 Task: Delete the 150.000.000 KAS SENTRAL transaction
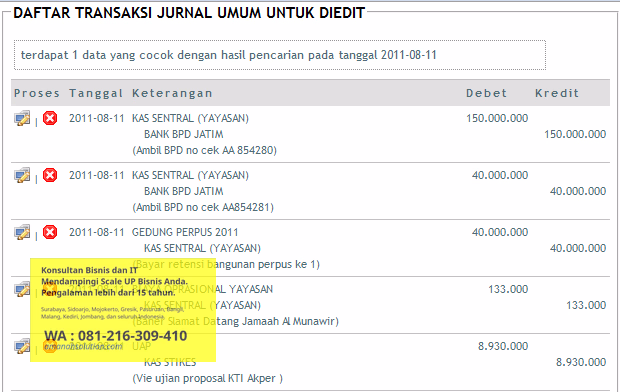pyautogui.click(x=50, y=118)
